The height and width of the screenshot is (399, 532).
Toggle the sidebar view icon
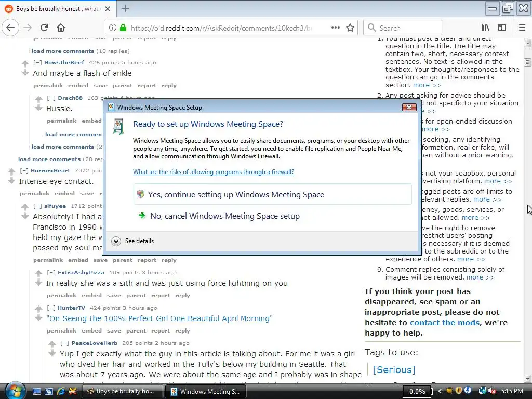(x=502, y=28)
